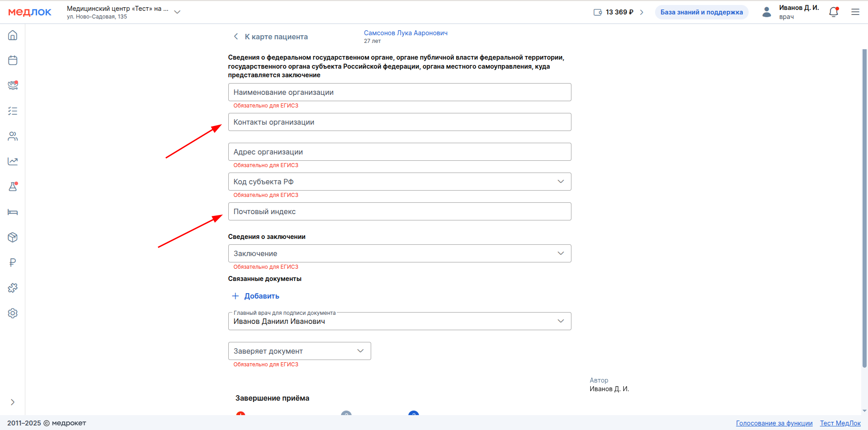Open the hospital bed icon
Viewport: 868px width, 430px height.
13,212
